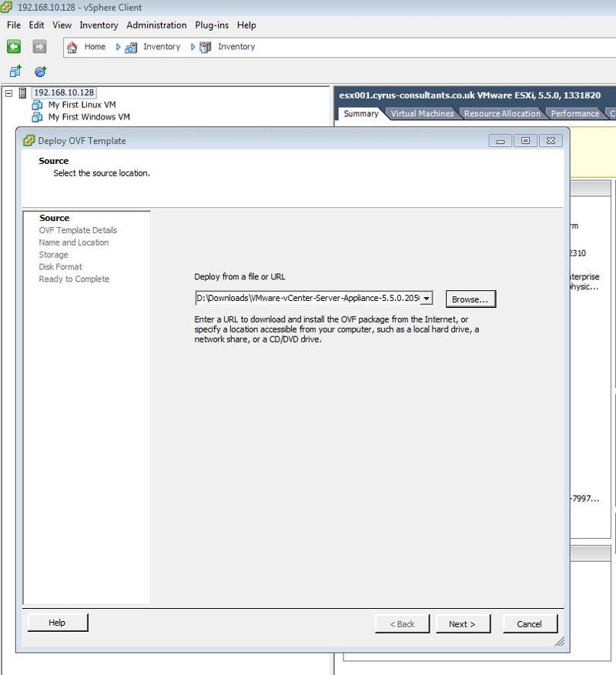Click the esx001.cyrus-consultants.co.uk host header
Screen dimensions: 616x675
click(x=470, y=95)
